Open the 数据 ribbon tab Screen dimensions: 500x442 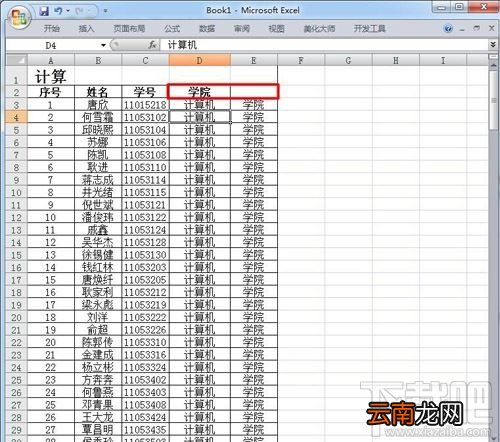pos(207,29)
